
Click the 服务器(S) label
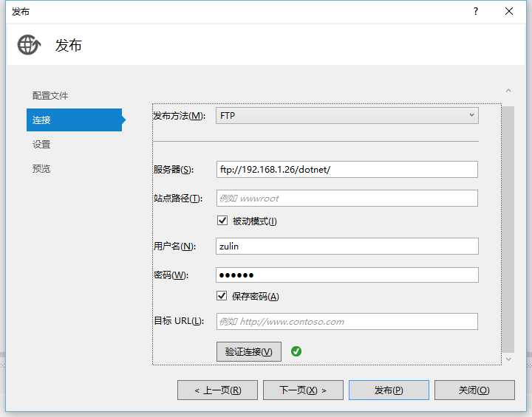click(174, 169)
